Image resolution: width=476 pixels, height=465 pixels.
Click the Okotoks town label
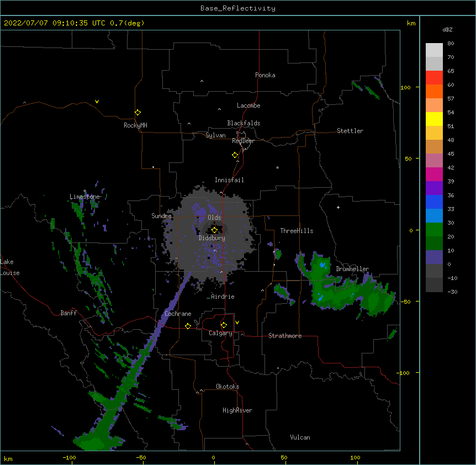(x=228, y=387)
